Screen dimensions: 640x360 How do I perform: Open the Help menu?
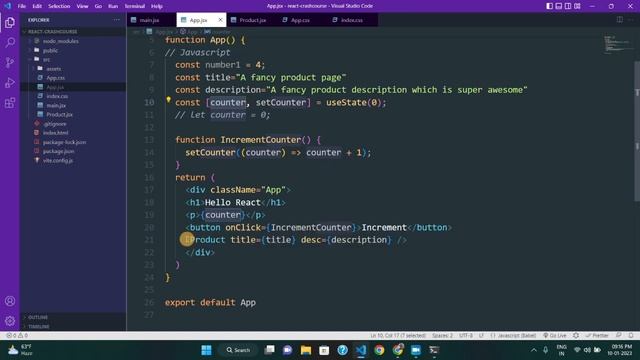point(157,6)
